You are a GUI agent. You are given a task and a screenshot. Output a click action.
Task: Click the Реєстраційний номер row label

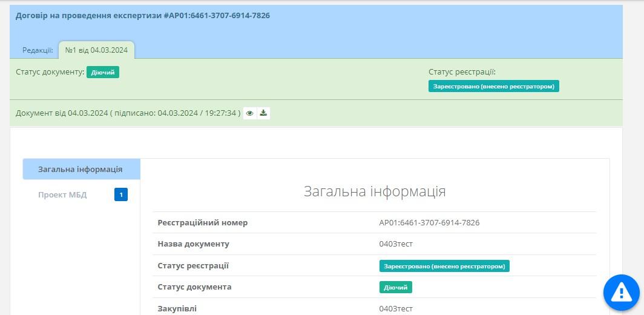tap(203, 223)
